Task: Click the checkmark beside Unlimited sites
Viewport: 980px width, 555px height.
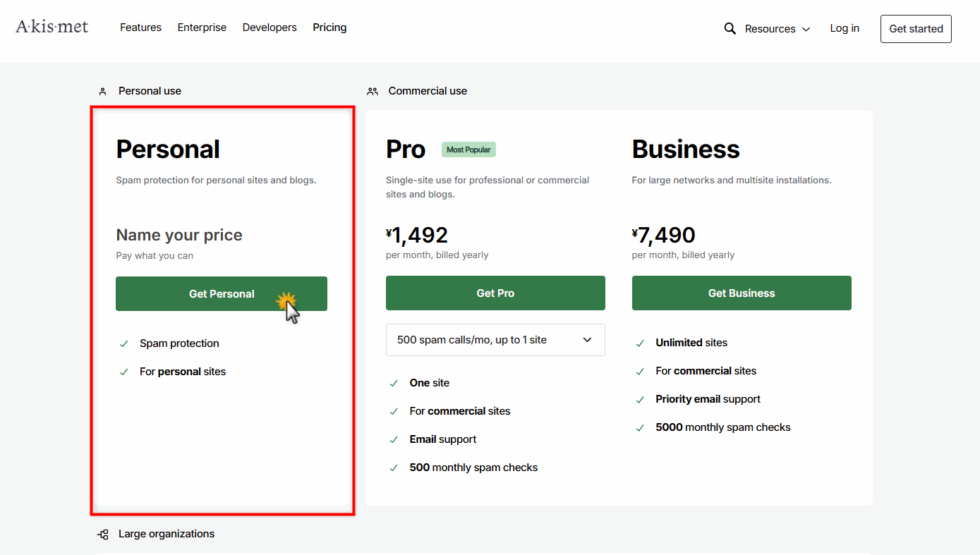Action: (x=640, y=343)
